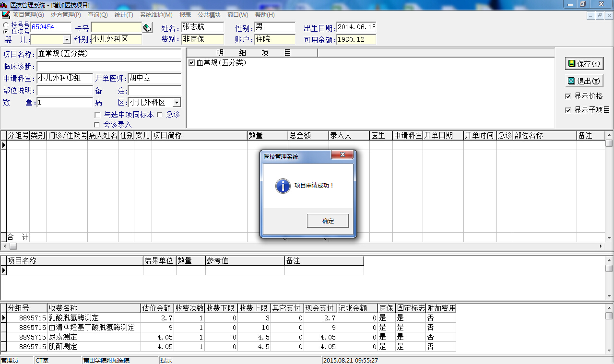614x364 pixels.
Task: Focus the empty 临床诊断 field
Action: click(x=109, y=66)
